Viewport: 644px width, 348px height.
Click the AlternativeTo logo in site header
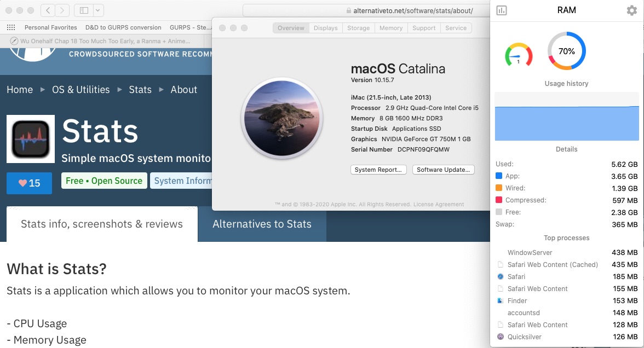pyautogui.click(x=32, y=55)
